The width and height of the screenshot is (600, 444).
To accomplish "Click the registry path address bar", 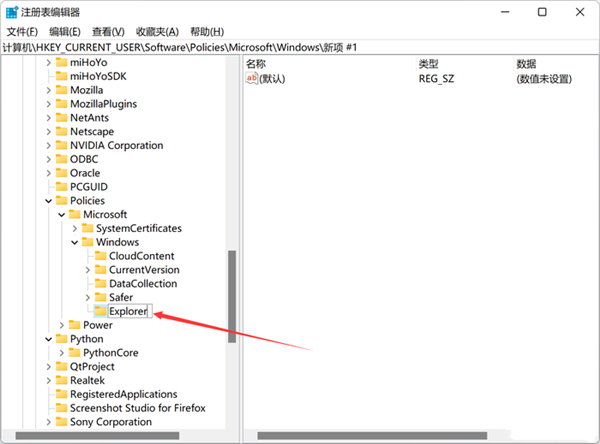I will pos(300,48).
